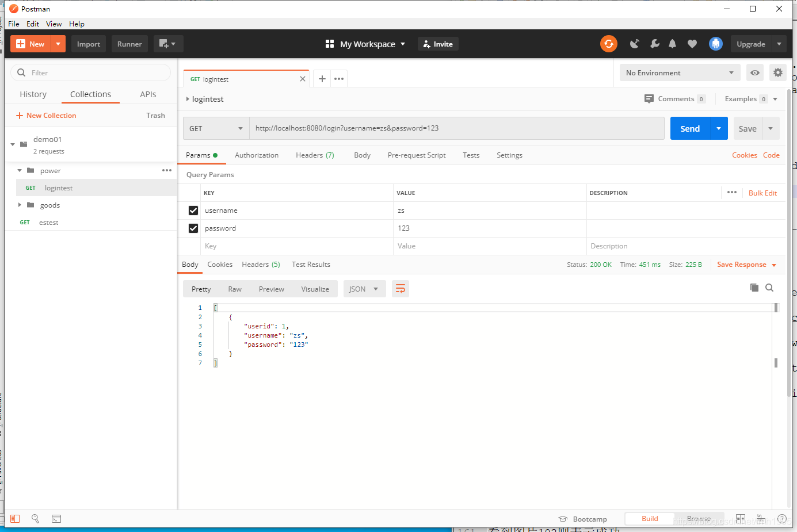
Task: Open the View menu
Action: coord(54,24)
